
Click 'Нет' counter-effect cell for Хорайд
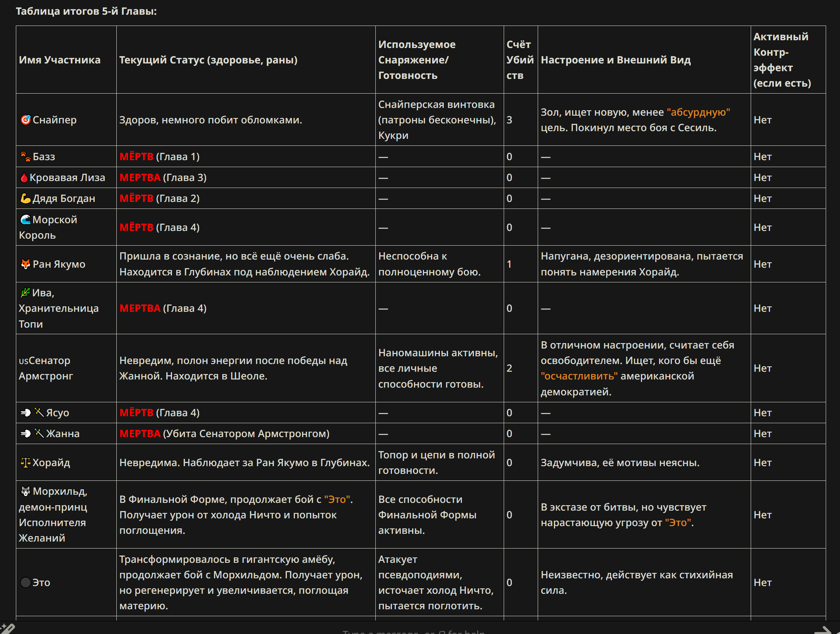[x=788, y=463]
